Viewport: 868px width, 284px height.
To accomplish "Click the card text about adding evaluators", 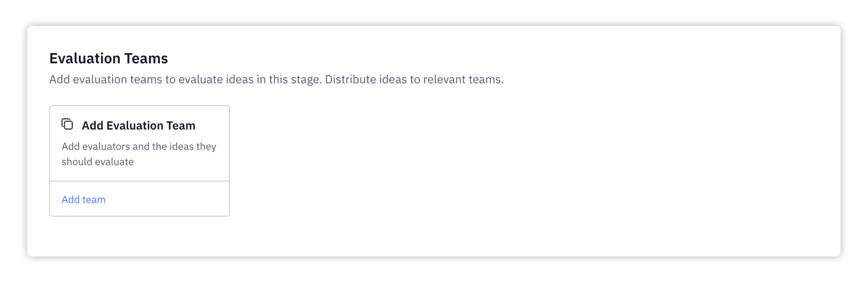I will click(x=139, y=154).
